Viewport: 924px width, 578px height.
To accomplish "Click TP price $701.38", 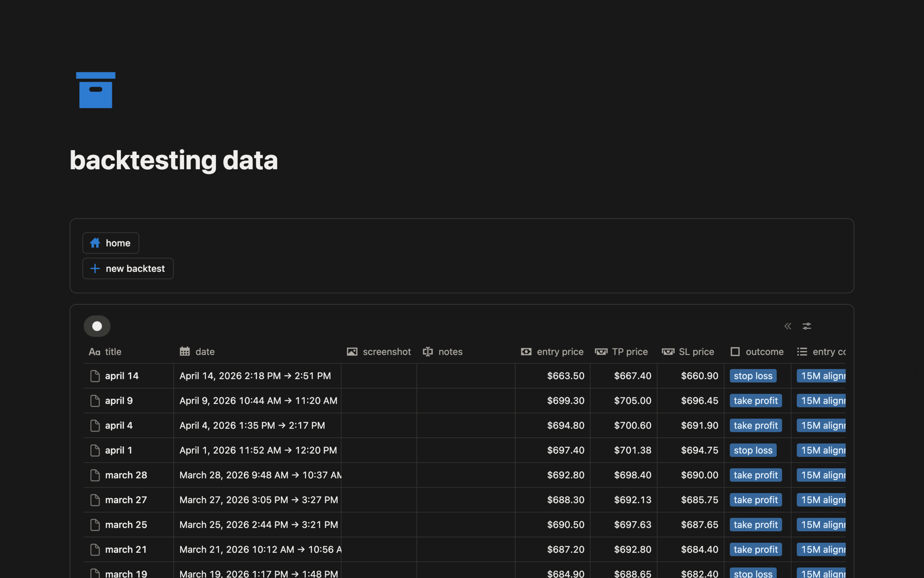I will tap(633, 450).
